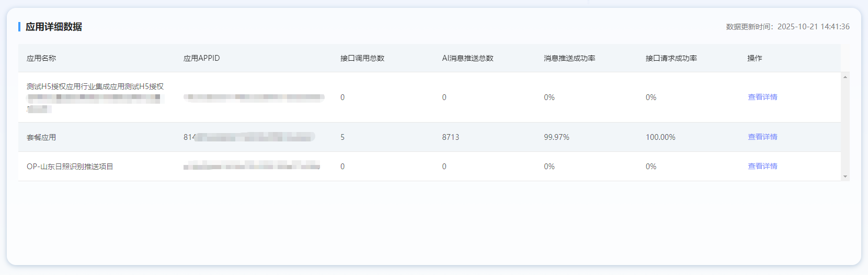868x275 pixels.
Task: Select the 套餐应用 application name cell
Action: coord(41,137)
